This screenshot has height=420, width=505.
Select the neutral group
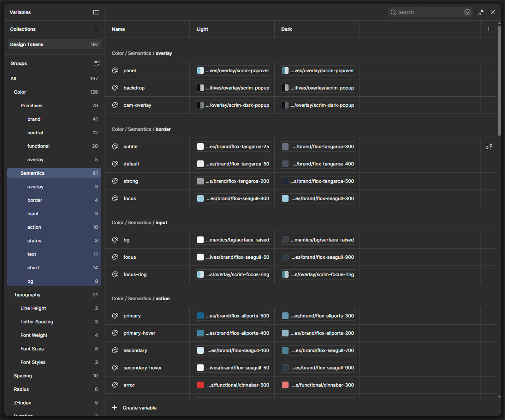click(54, 133)
